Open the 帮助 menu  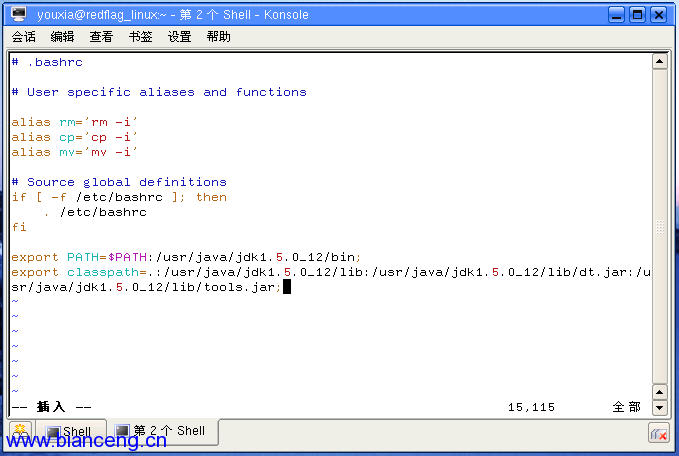(218, 37)
